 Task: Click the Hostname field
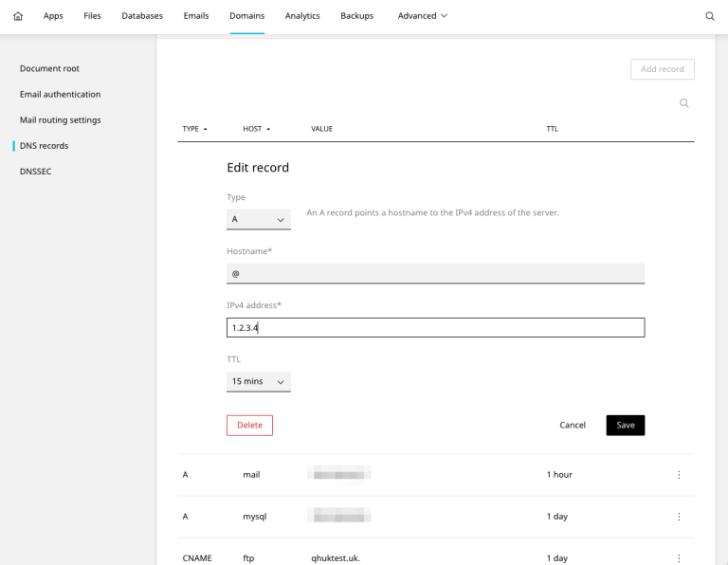435,273
